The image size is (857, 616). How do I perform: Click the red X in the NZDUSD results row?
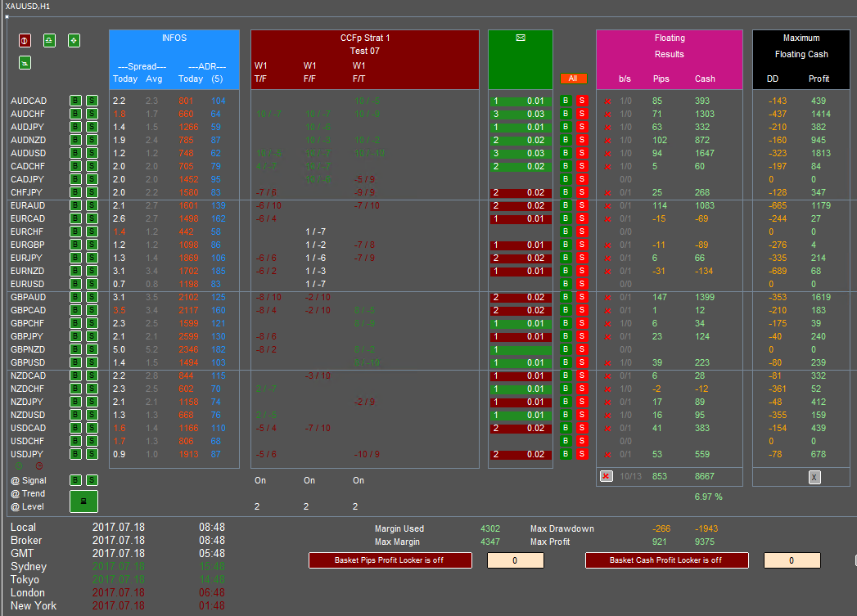click(607, 416)
